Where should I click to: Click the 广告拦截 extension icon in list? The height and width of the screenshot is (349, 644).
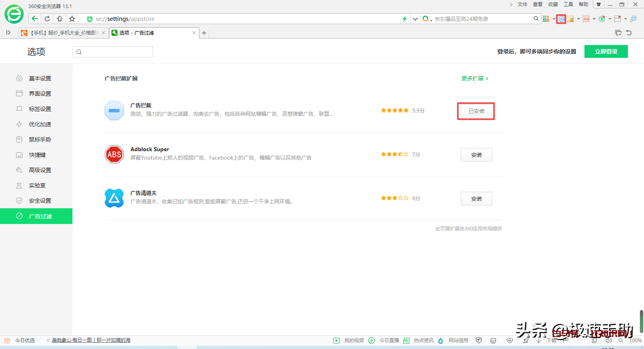114,111
